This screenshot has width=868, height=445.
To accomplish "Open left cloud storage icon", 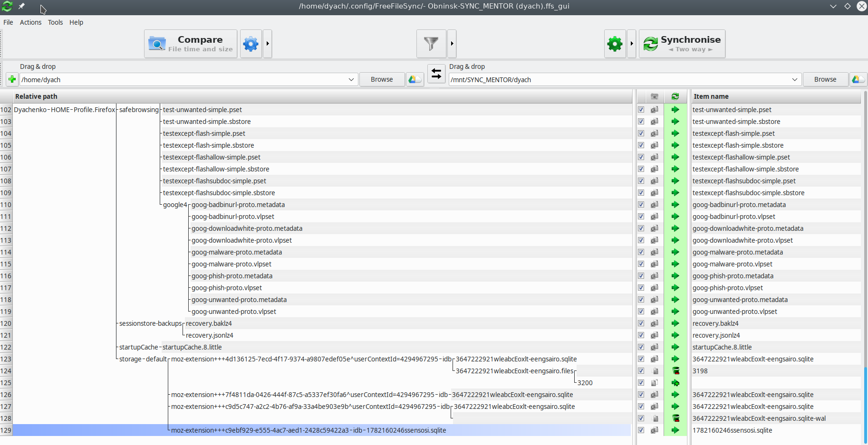I will [415, 79].
